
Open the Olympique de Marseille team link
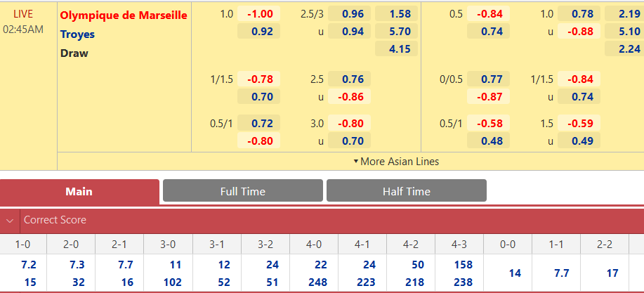(x=124, y=15)
